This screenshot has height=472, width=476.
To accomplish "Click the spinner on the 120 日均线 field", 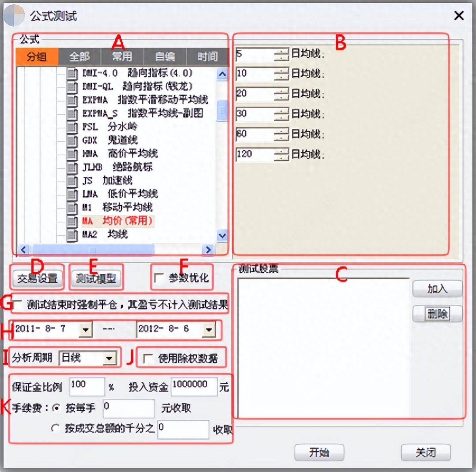I will pos(281,155).
